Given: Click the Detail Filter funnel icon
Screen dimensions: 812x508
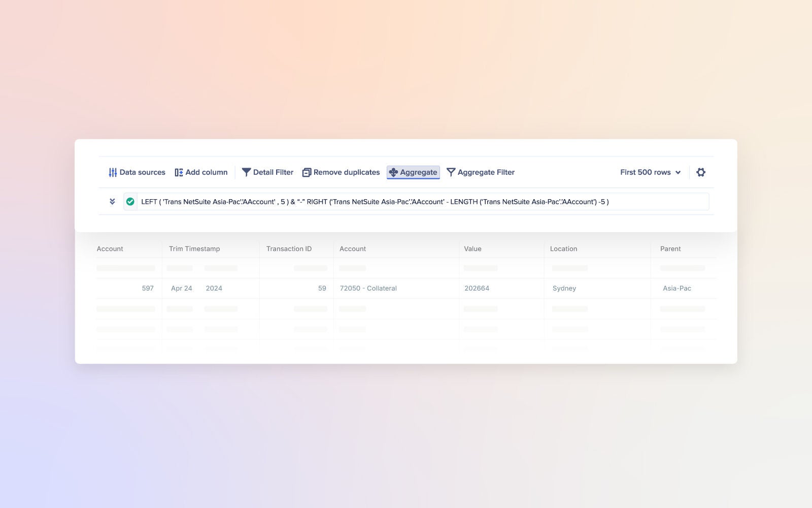Looking at the screenshot, I should click(x=246, y=172).
